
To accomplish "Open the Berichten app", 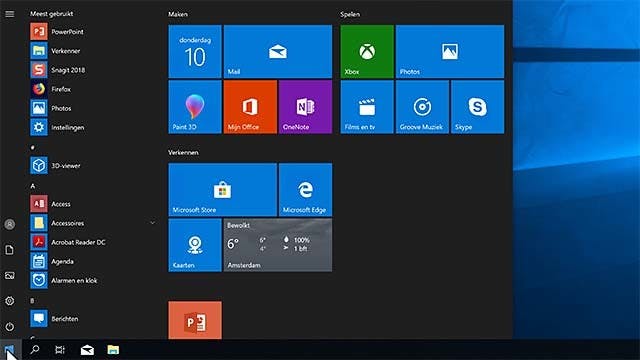I will click(94, 319).
